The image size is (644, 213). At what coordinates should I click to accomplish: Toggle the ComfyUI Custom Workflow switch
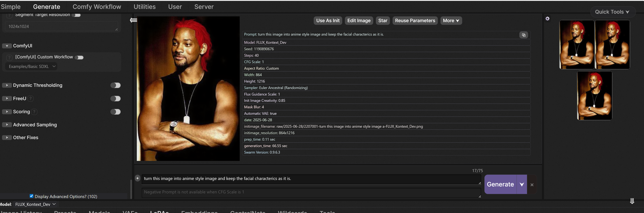pos(79,57)
